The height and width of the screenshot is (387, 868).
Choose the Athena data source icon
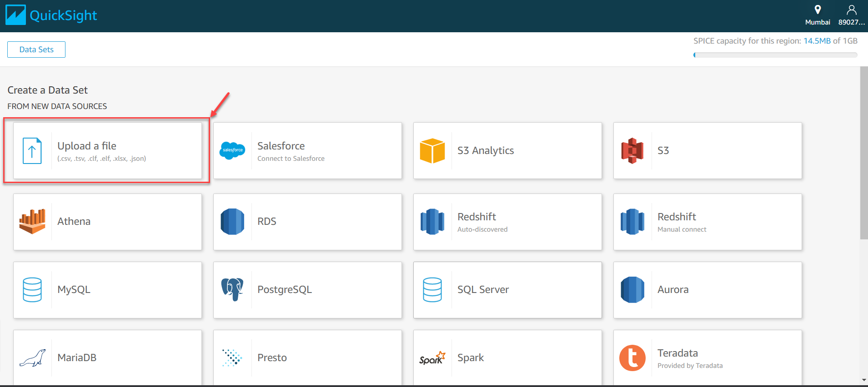(x=32, y=222)
